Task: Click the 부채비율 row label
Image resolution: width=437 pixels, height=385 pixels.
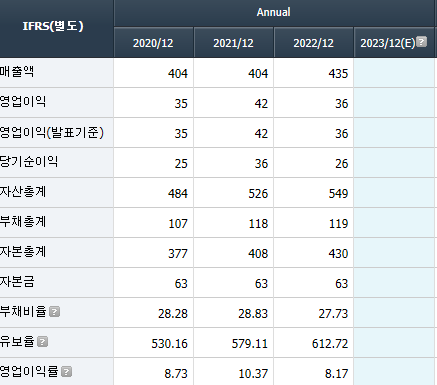Action: (x=23, y=312)
